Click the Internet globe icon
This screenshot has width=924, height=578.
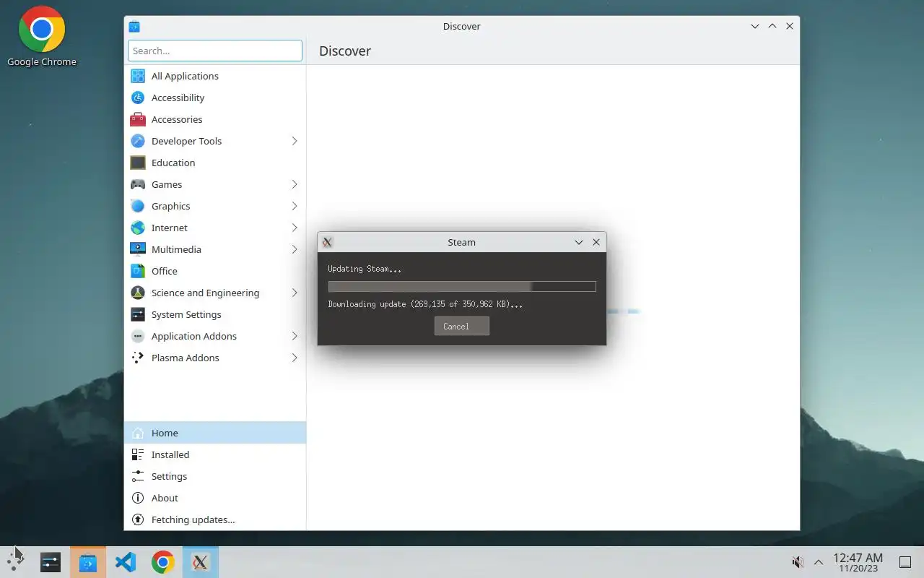[138, 228]
